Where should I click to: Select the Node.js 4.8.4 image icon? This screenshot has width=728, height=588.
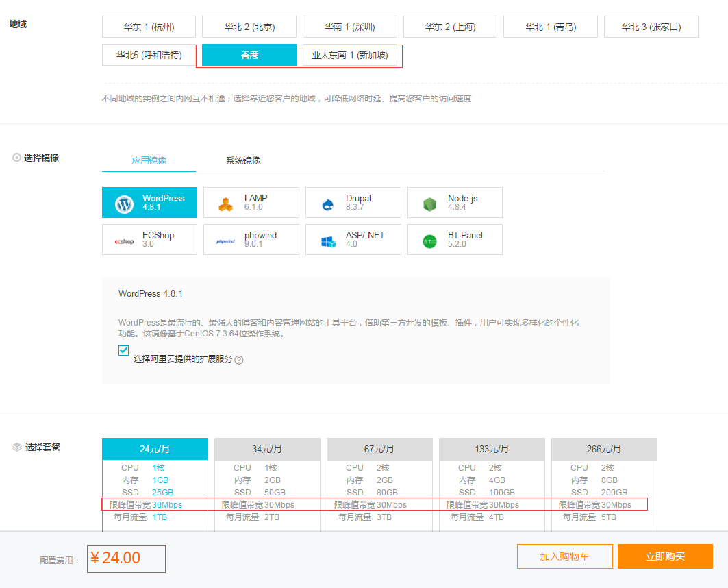click(x=429, y=204)
